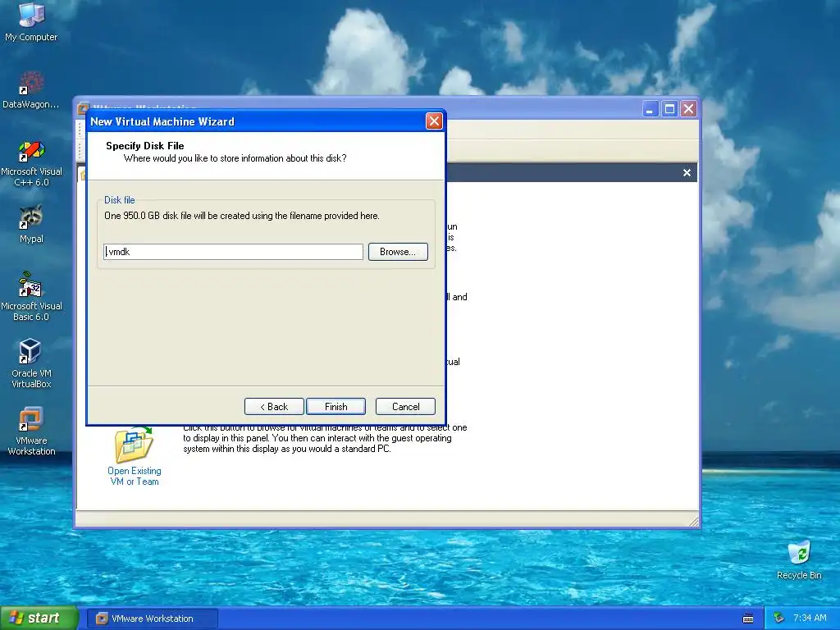Open Oracle VM VirtualBox desktop icon
The height and width of the screenshot is (630, 840).
[x=31, y=363]
